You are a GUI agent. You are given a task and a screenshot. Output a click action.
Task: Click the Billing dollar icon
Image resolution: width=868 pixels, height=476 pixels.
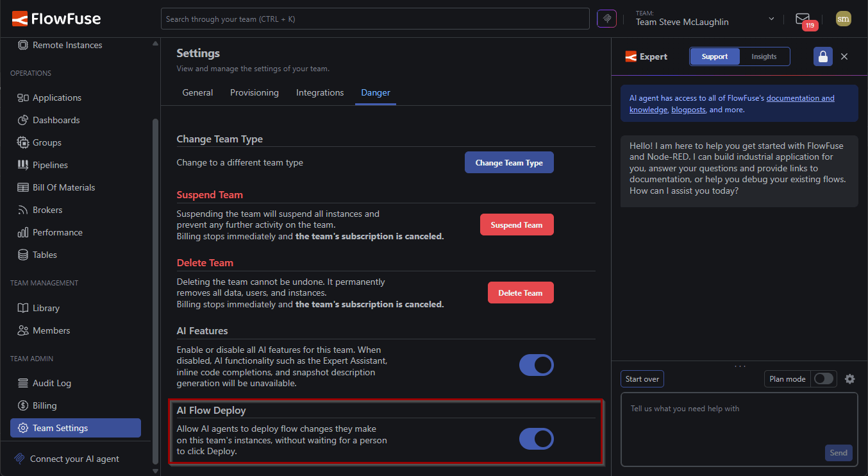[23, 405]
